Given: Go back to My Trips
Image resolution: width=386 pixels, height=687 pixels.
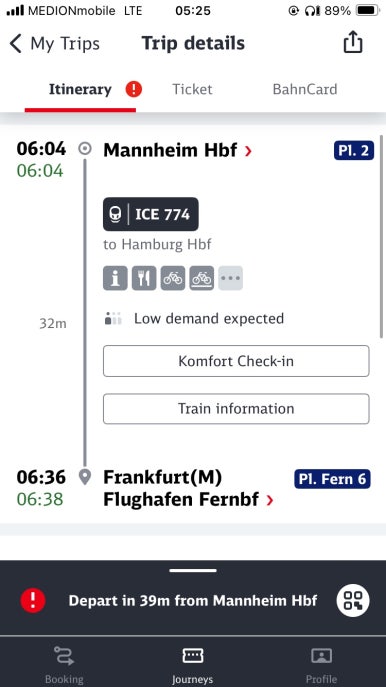Looking at the screenshot, I should [54, 44].
